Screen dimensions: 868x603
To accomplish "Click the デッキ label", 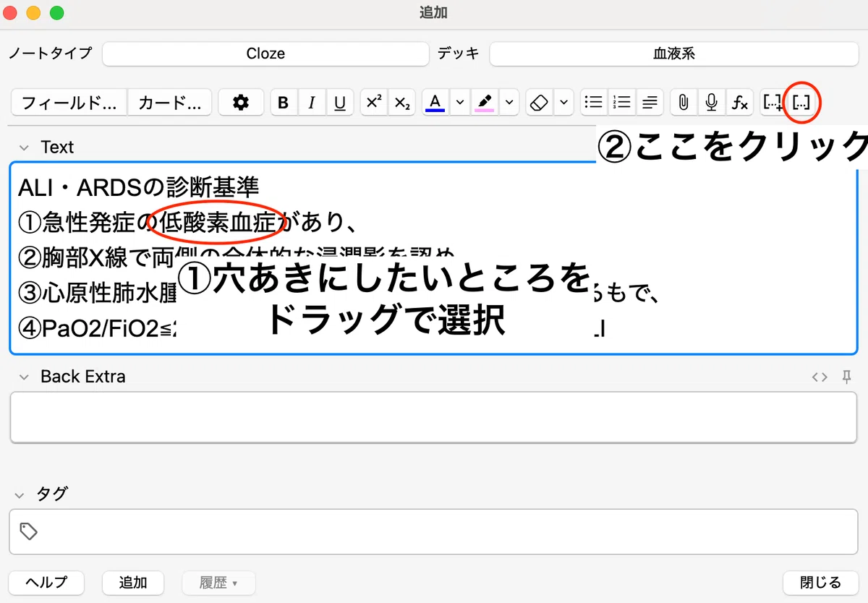I will [x=459, y=54].
